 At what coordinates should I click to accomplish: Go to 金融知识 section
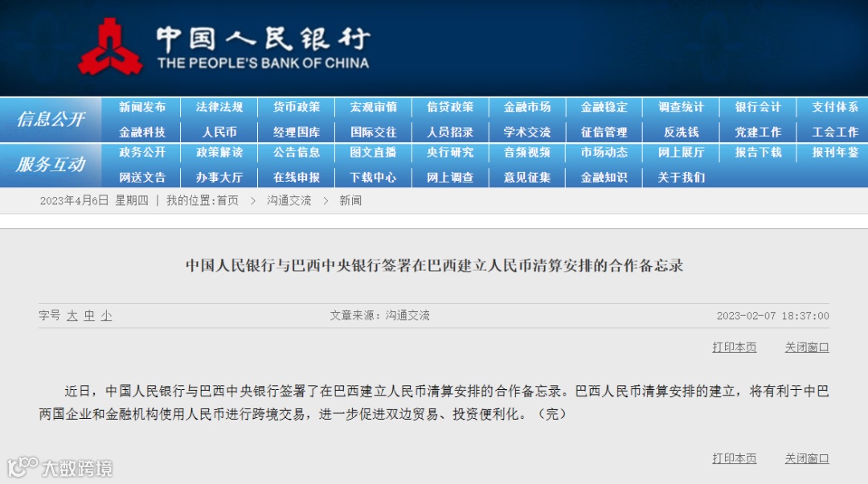[604, 178]
